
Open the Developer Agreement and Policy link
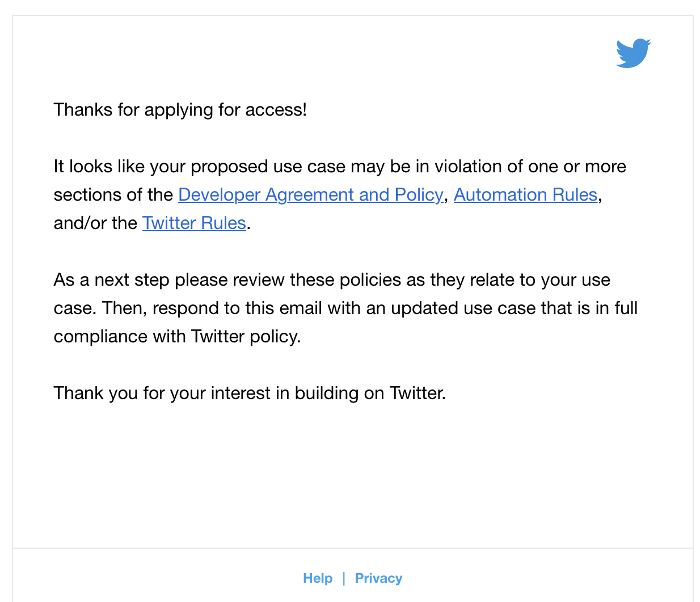310,194
